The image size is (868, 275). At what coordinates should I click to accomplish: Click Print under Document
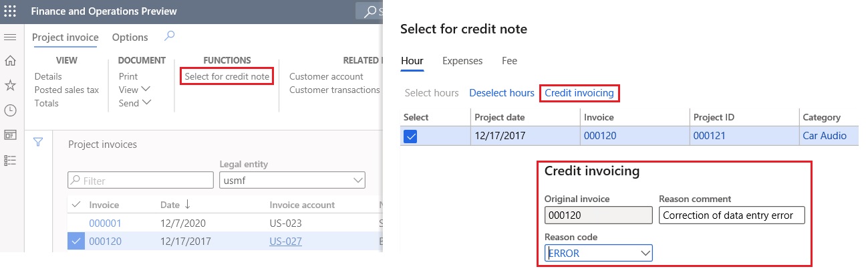click(x=128, y=76)
